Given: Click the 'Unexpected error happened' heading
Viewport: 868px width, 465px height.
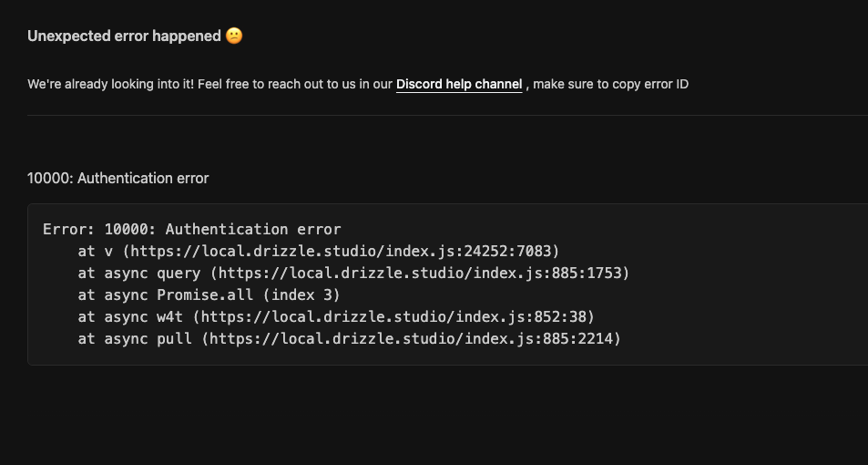Looking at the screenshot, I should pos(124,36).
